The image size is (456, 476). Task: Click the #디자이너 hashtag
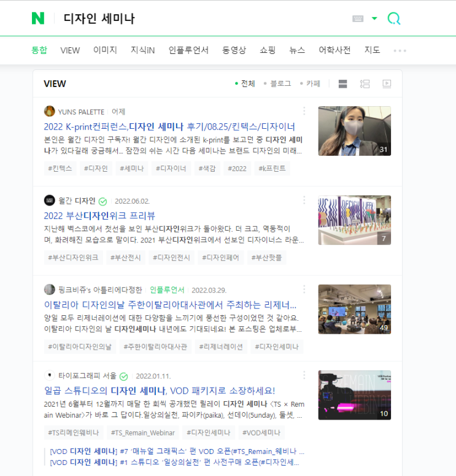coord(171,169)
